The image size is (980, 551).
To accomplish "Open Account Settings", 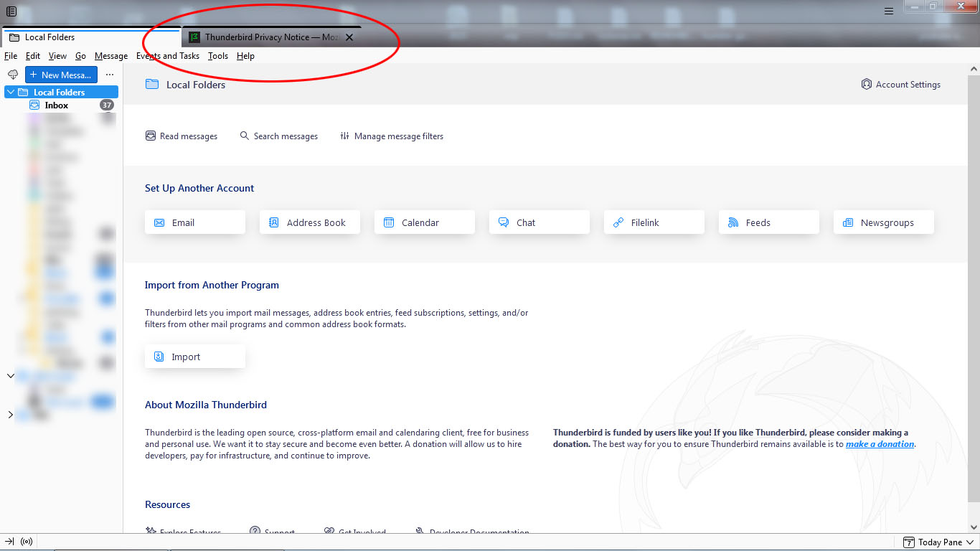I will pyautogui.click(x=901, y=85).
